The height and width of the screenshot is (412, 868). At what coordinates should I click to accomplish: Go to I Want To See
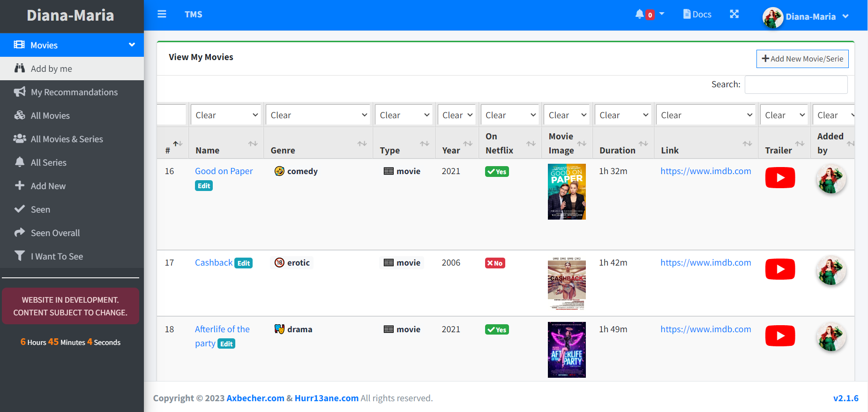pyautogui.click(x=57, y=256)
